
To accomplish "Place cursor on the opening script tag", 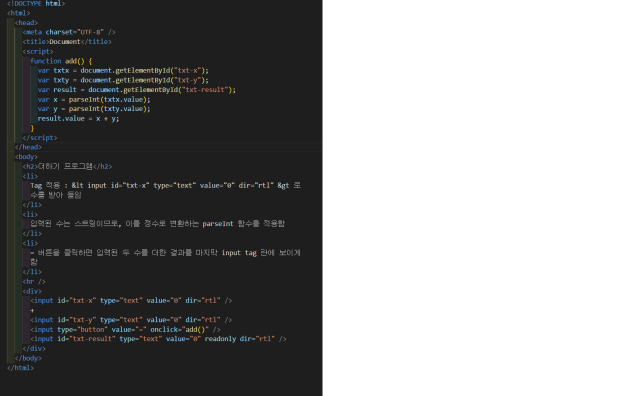I will click(x=38, y=51).
